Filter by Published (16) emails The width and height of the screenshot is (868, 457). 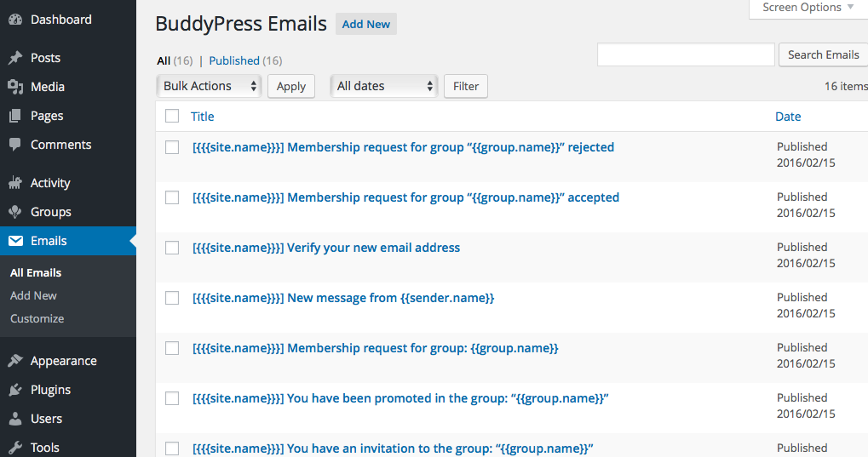[245, 61]
